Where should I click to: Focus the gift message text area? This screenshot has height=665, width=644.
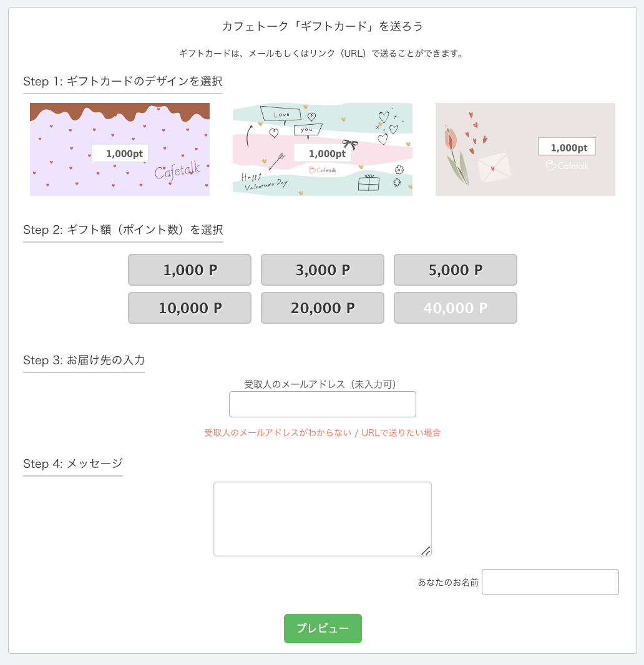323,518
